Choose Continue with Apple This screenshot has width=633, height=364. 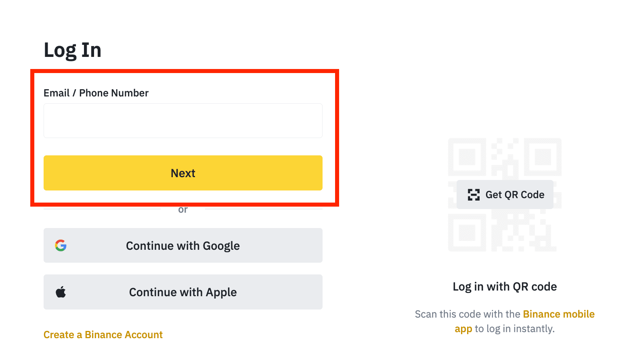[183, 292]
